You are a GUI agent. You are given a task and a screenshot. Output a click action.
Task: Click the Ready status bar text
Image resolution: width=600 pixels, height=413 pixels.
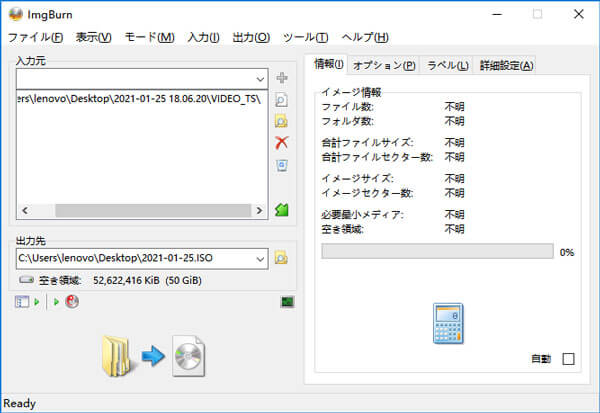tap(20, 403)
